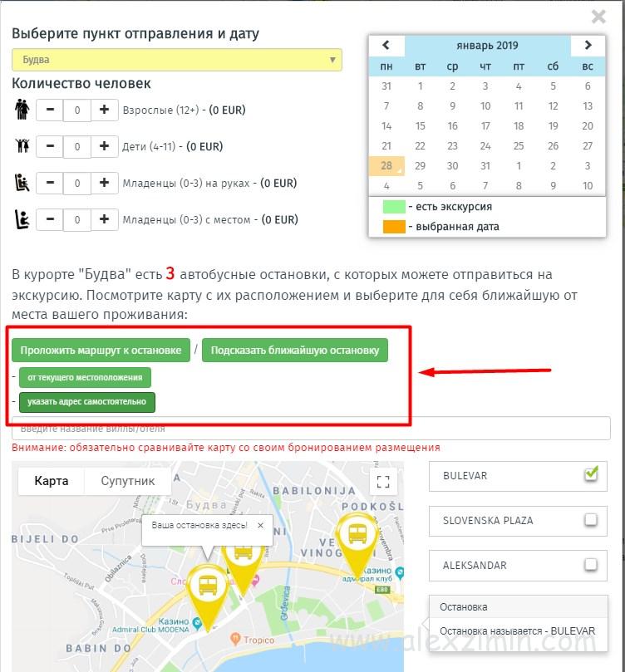Increase adults (Взрослые 12+) count
Viewport: 625px width, 672px height.
[104, 110]
